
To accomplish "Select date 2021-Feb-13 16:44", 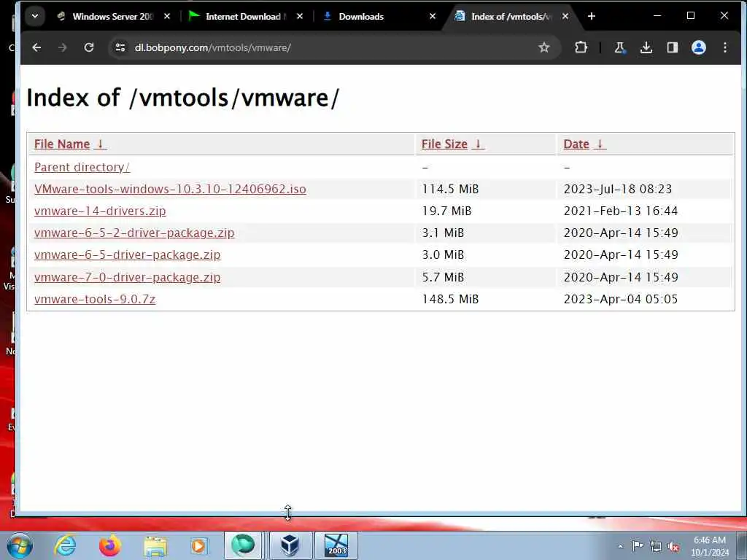I will (620, 211).
